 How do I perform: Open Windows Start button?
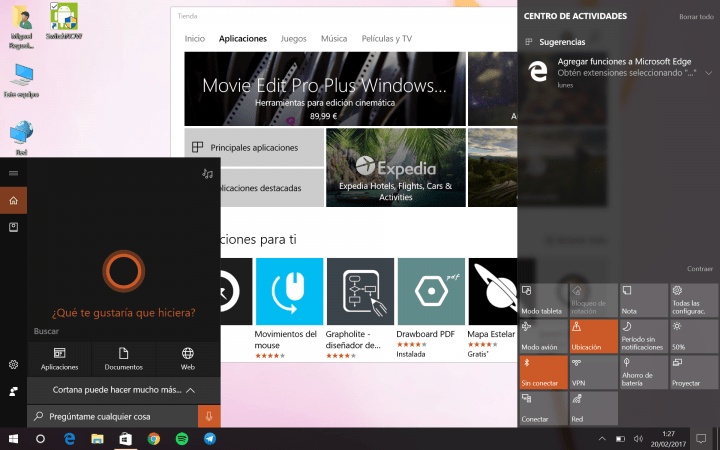pyautogui.click(x=13, y=439)
